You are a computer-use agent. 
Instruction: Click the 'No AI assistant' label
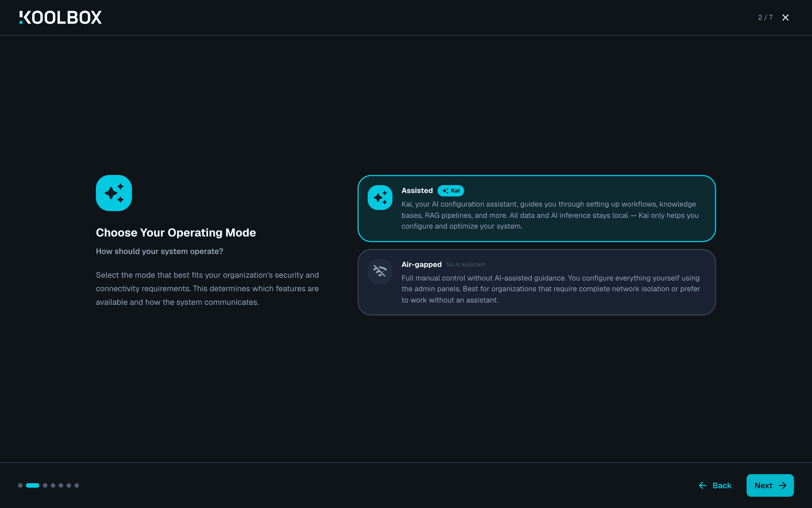tap(465, 265)
